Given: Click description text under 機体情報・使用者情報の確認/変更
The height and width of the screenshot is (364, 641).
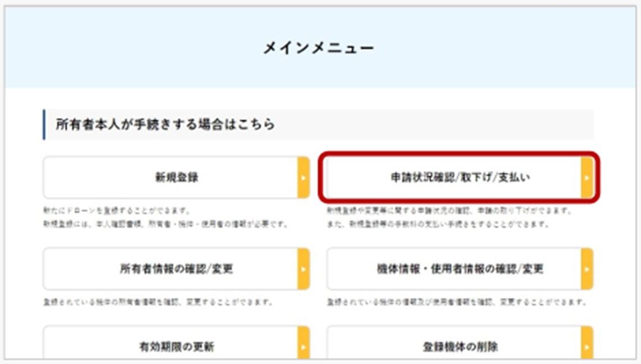Looking at the screenshot, I should [456, 302].
